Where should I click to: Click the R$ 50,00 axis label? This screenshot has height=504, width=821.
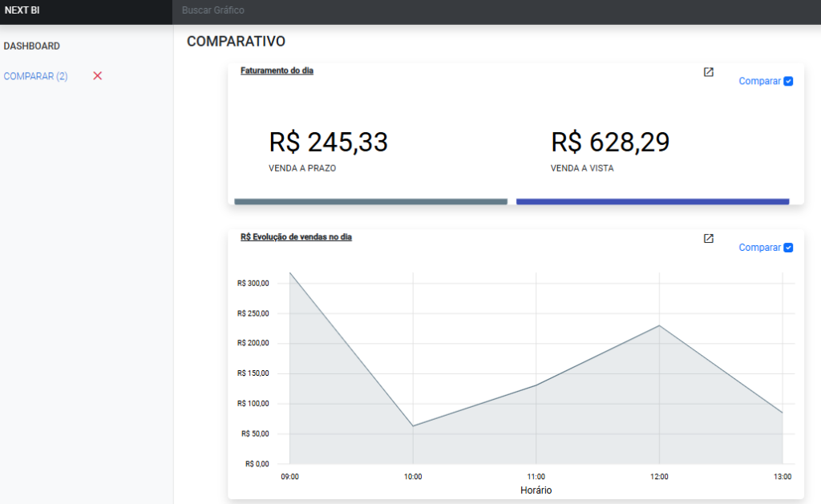pos(255,433)
